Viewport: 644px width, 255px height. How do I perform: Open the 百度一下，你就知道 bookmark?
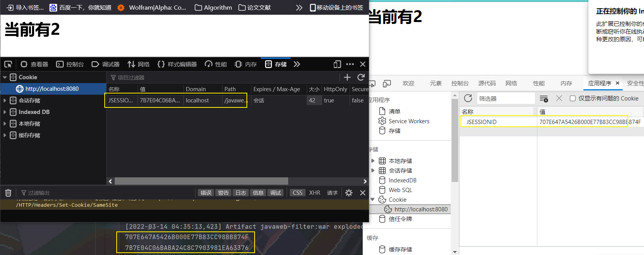(x=80, y=7)
